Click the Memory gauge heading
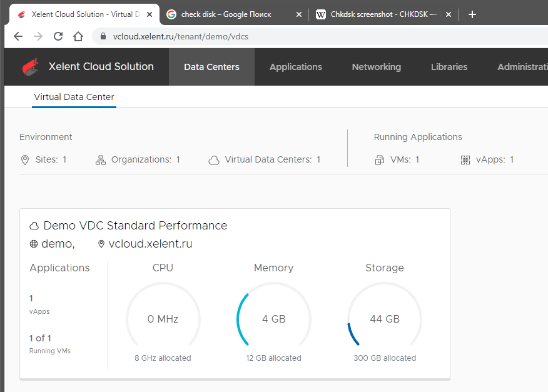The image size is (548, 392). pyautogui.click(x=273, y=268)
